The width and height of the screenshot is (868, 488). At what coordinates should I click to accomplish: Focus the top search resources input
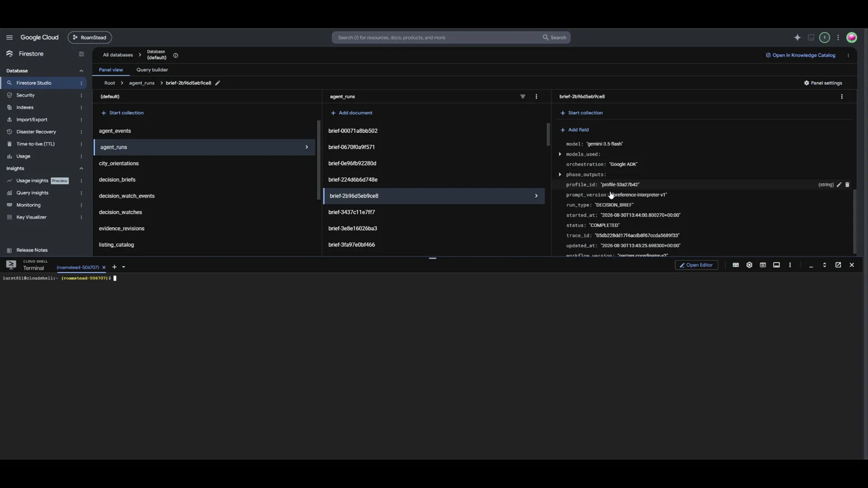point(437,37)
